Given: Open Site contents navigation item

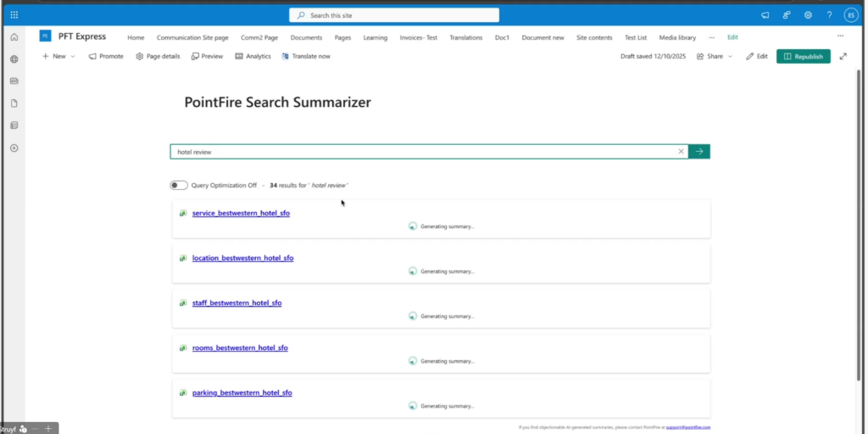Looking at the screenshot, I should tap(594, 37).
